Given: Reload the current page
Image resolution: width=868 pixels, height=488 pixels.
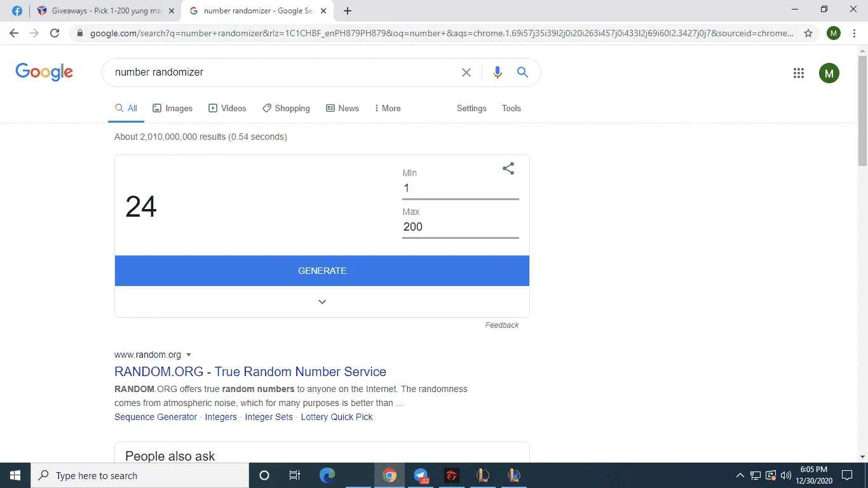Looking at the screenshot, I should (55, 33).
